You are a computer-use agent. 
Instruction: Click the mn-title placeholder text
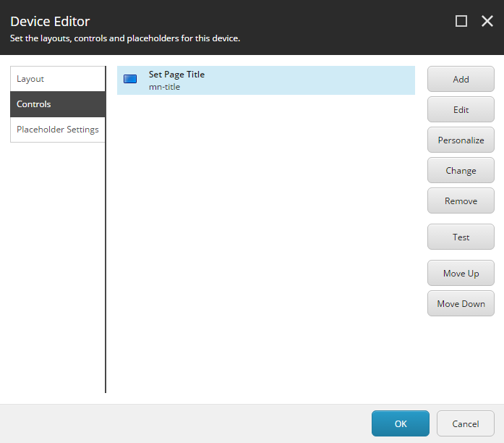pyautogui.click(x=164, y=87)
